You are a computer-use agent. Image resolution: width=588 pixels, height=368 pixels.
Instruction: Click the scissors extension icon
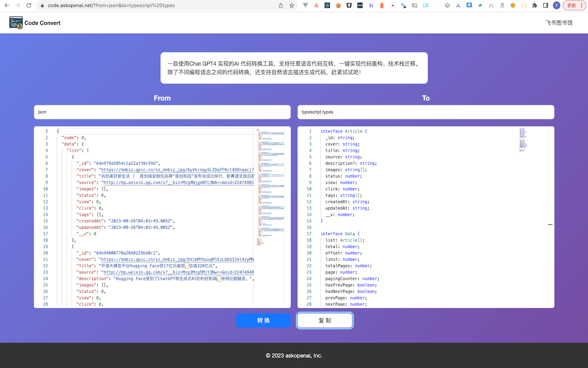pos(458,6)
